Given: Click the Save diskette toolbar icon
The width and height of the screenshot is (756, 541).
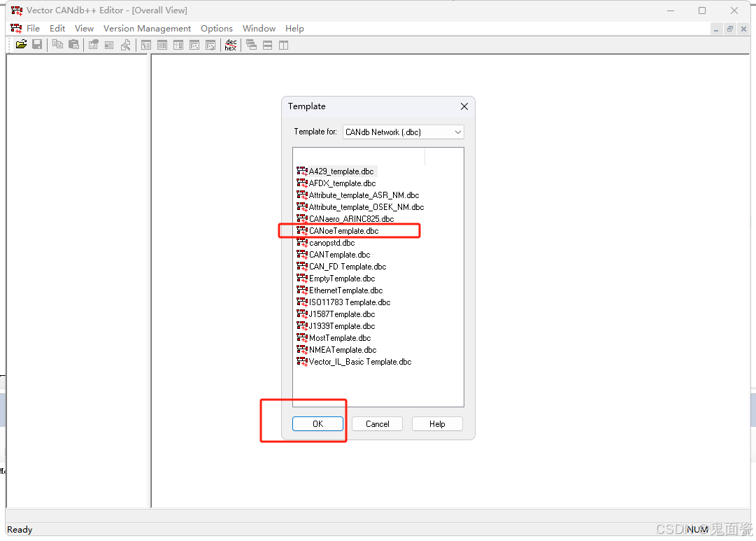Looking at the screenshot, I should coord(37,45).
